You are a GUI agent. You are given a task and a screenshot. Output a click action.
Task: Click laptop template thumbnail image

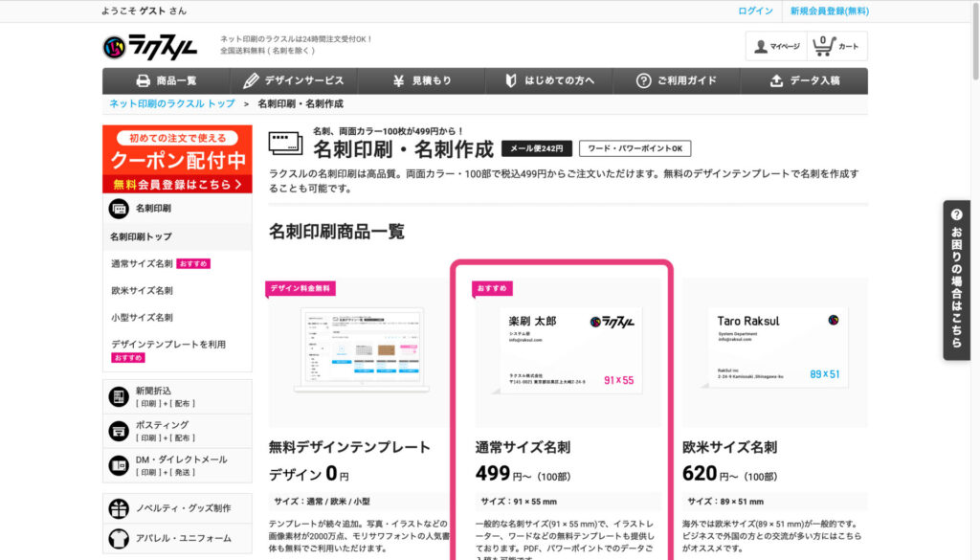(x=361, y=350)
